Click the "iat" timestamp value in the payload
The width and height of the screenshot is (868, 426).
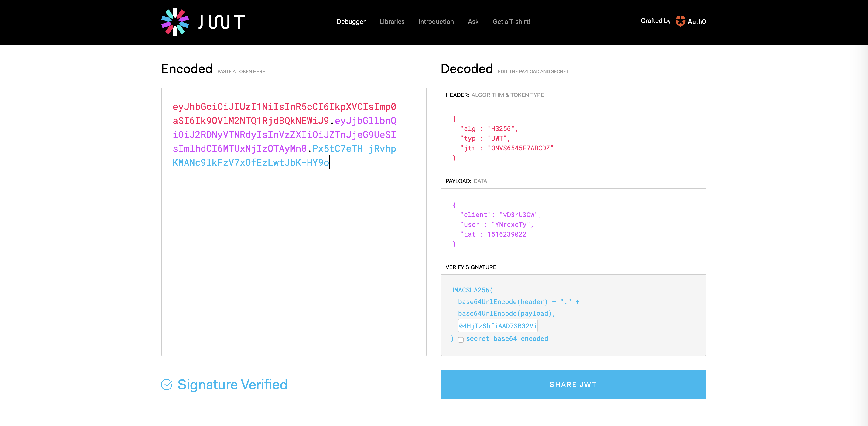pos(506,234)
